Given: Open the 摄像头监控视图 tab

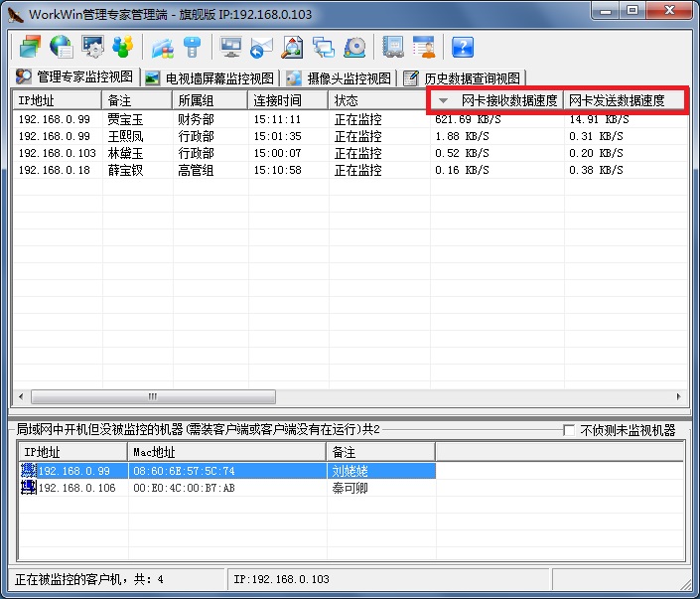Looking at the screenshot, I should (x=340, y=78).
